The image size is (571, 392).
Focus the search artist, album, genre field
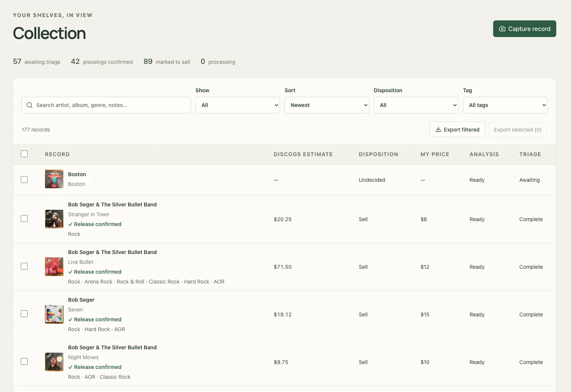click(x=106, y=105)
